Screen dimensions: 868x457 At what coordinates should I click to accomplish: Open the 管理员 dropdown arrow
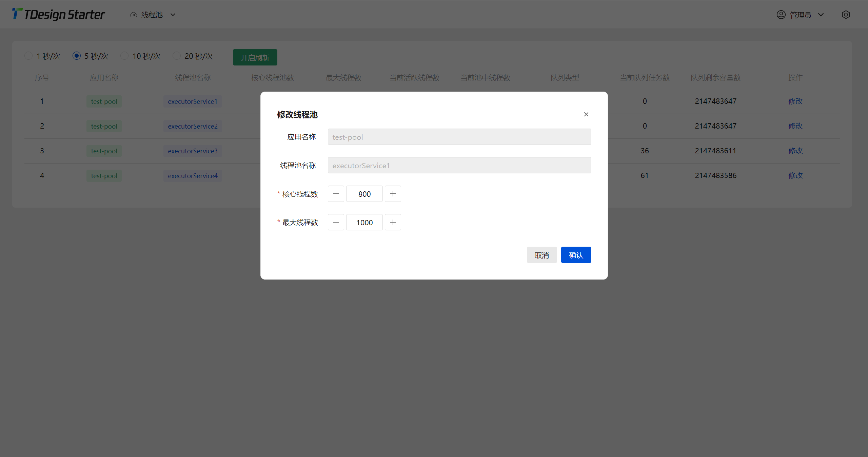click(821, 15)
